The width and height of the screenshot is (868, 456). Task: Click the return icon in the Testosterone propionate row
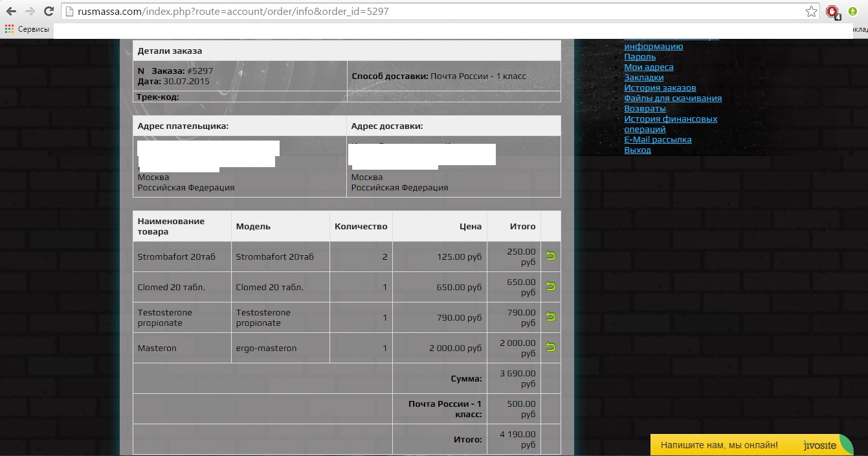[551, 317]
